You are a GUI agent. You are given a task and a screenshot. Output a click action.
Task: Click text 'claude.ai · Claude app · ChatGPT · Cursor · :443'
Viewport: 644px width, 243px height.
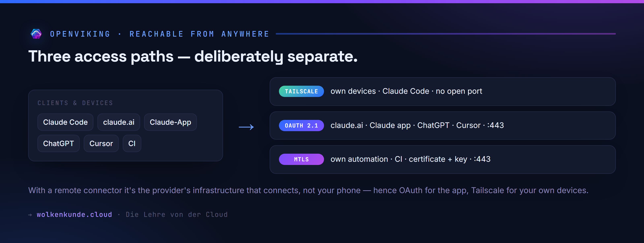pos(417,125)
